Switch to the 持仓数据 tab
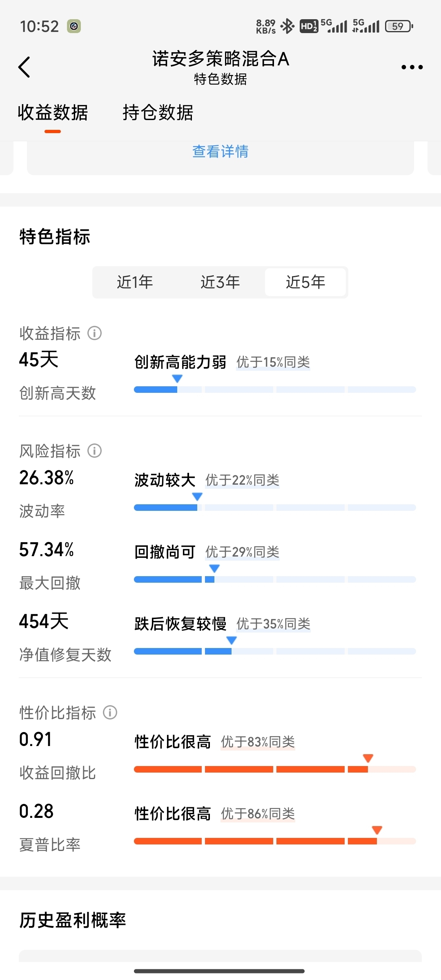This screenshot has height=980, width=441. click(x=158, y=113)
